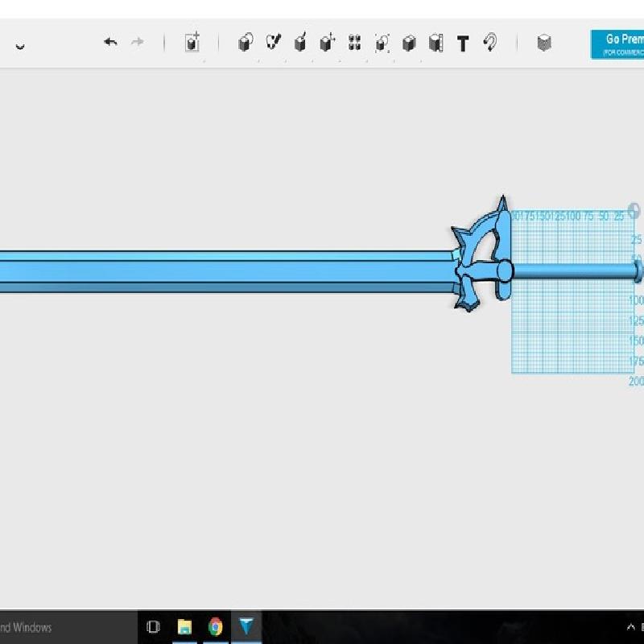Open the Material cube tool

coord(544,43)
